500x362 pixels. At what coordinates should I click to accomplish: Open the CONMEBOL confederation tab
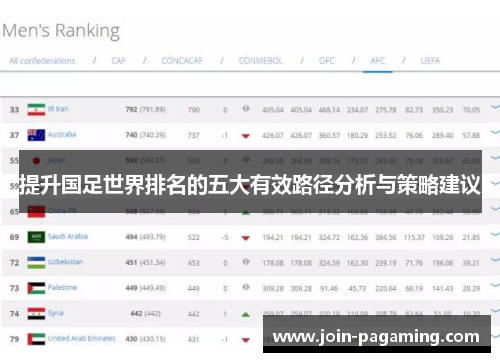click(x=260, y=61)
